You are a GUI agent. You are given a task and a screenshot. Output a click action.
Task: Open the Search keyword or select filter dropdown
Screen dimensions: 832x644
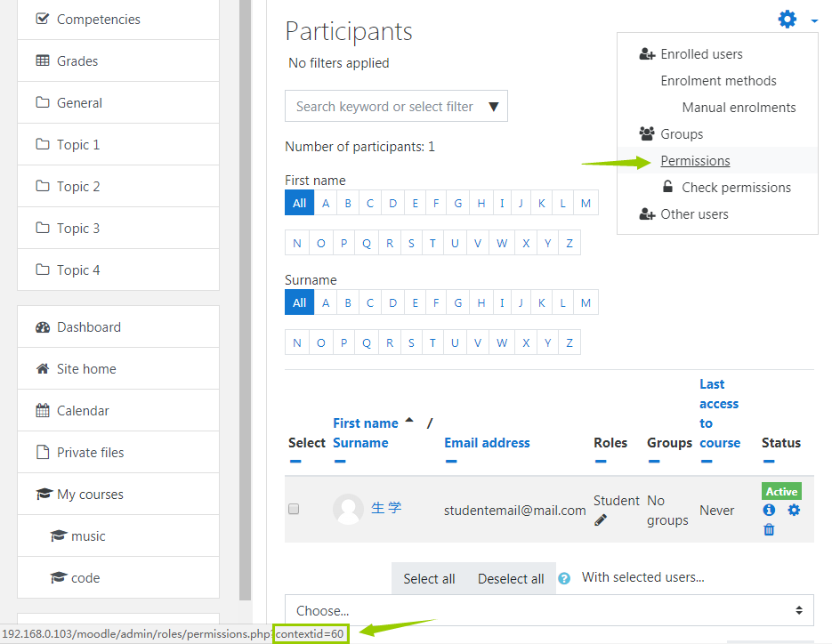(x=494, y=105)
